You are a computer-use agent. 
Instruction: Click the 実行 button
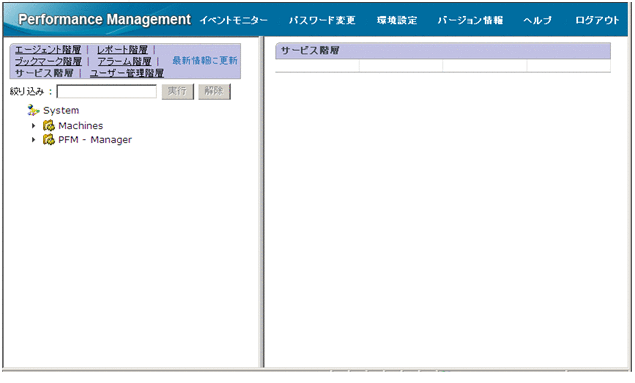pos(178,91)
